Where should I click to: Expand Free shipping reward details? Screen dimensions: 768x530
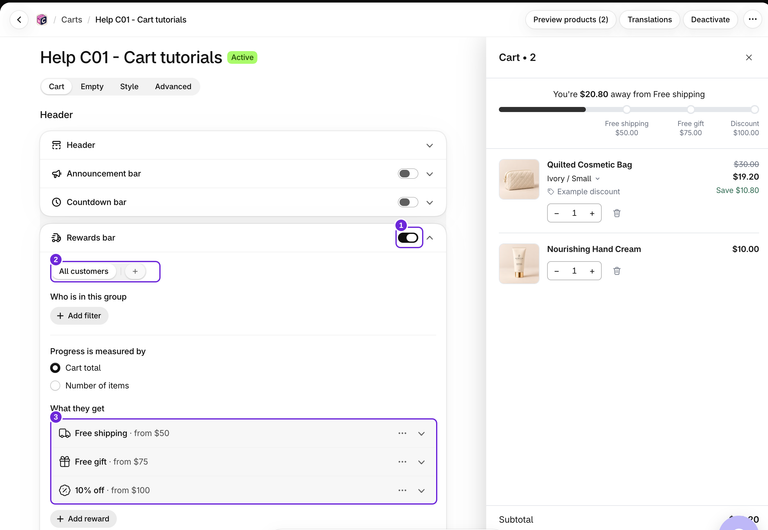(x=421, y=434)
